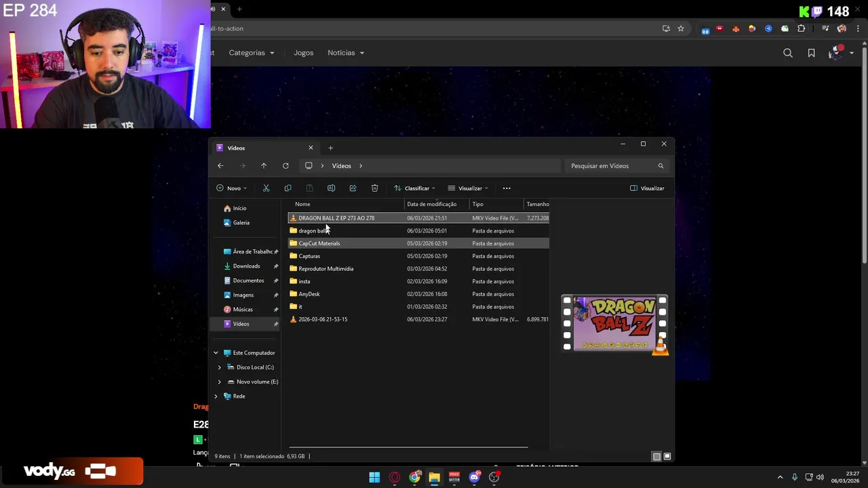Image resolution: width=868 pixels, height=488 pixels.
Task: Click the Rename icon in Explorer toolbar
Action: (x=331, y=188)
